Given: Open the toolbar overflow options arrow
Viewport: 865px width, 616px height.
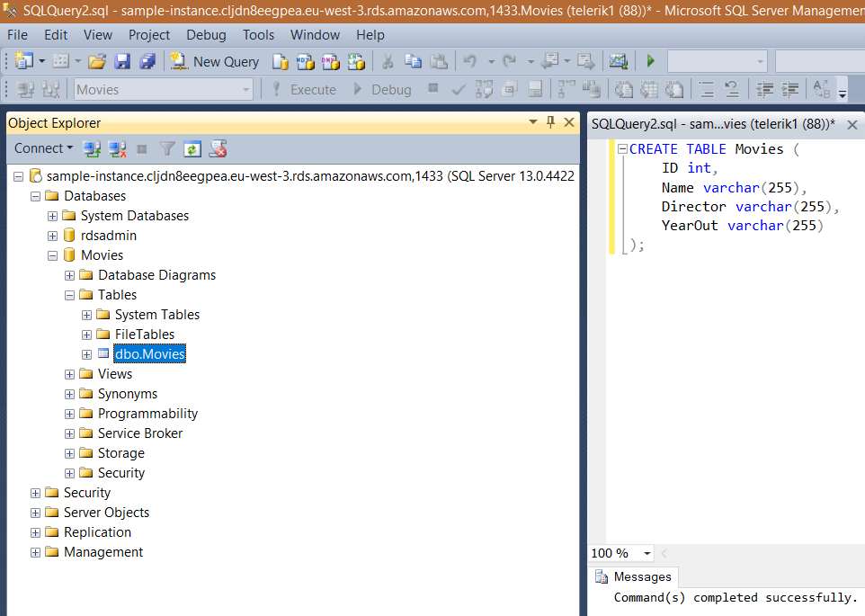Looking at the screenshot, I should click(843, 94).
